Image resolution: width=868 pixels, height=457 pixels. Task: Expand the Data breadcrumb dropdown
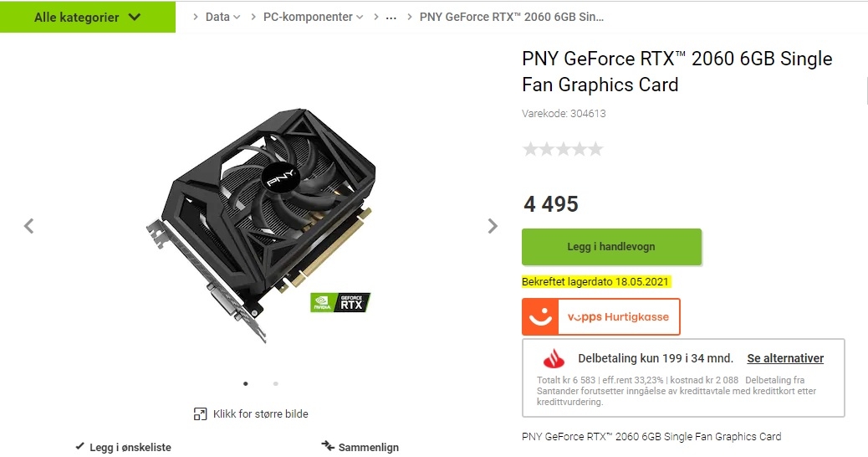click(x=222, y=18)
